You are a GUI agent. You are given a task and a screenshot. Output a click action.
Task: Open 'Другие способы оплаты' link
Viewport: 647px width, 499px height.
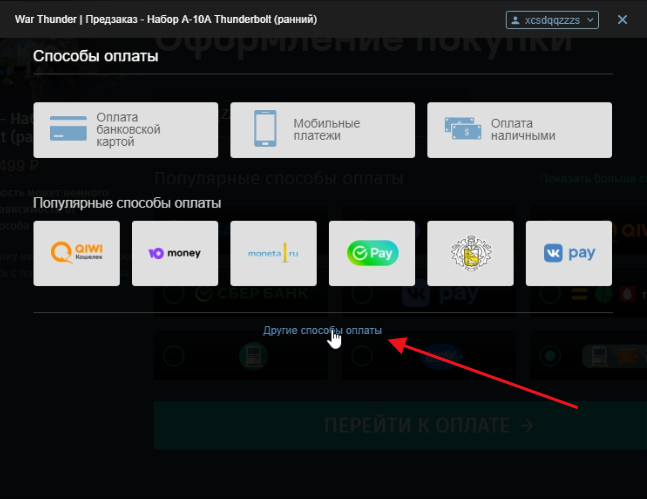click(x=322, y=330)
